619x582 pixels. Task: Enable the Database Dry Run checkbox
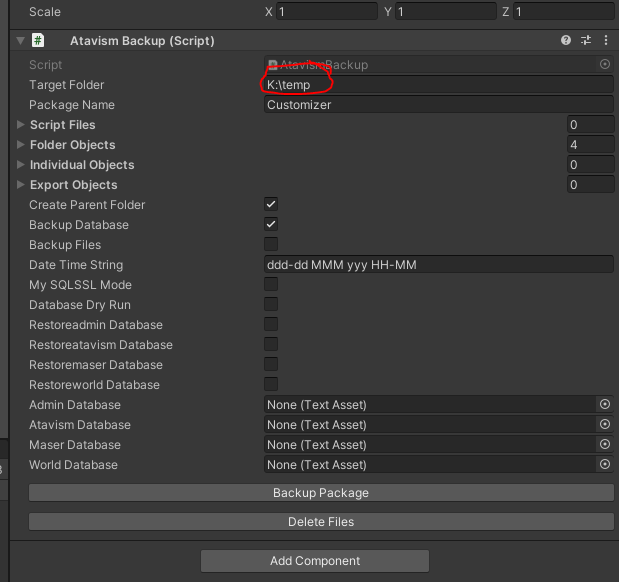click(271, 305)
